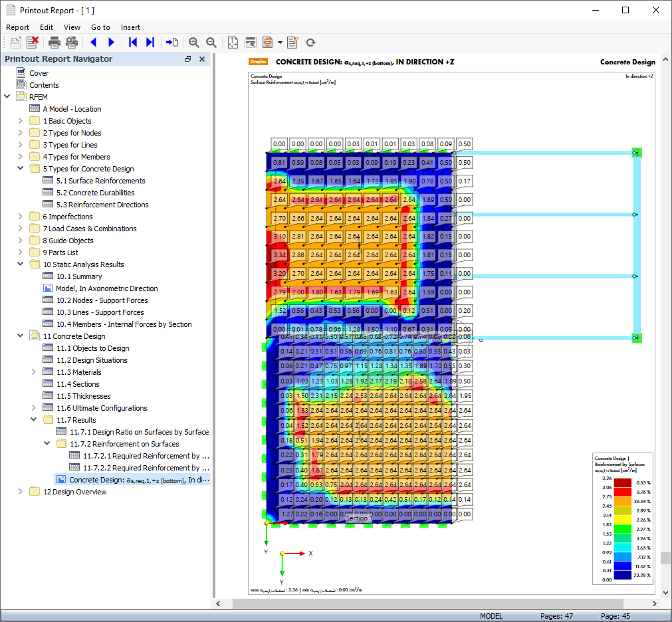The height and width of the screenshot is (622, 672).
Task: Click the Print report icon
Action: pos(55,43)
